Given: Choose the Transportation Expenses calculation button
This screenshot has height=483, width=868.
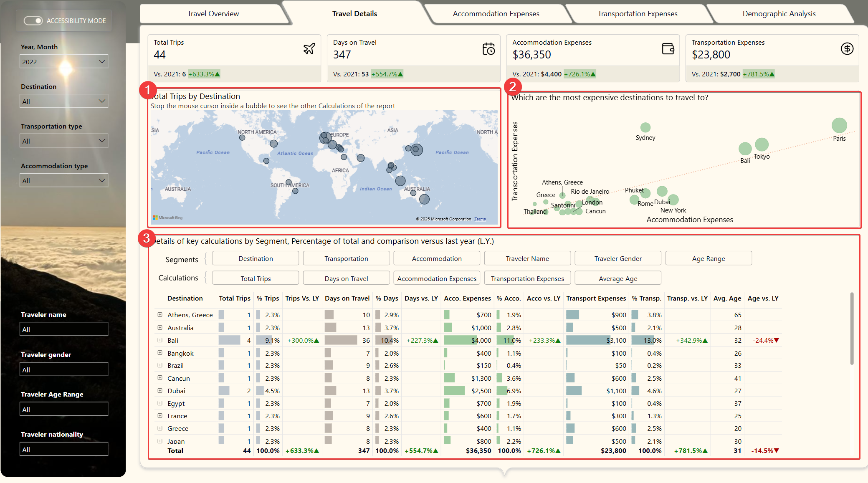Looking at the screenshot, I should [527, 278].
